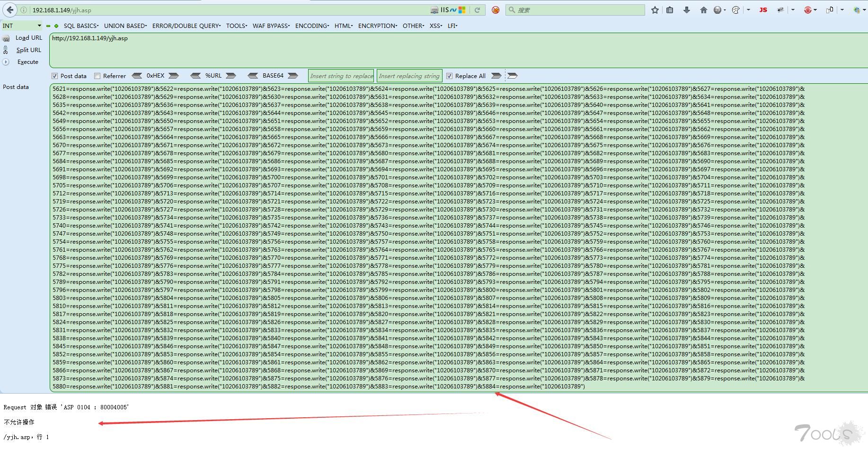The height and width of the screenshot is (449, 868).
Task: Click 0xHEX label button
Action: click(155, 76)
